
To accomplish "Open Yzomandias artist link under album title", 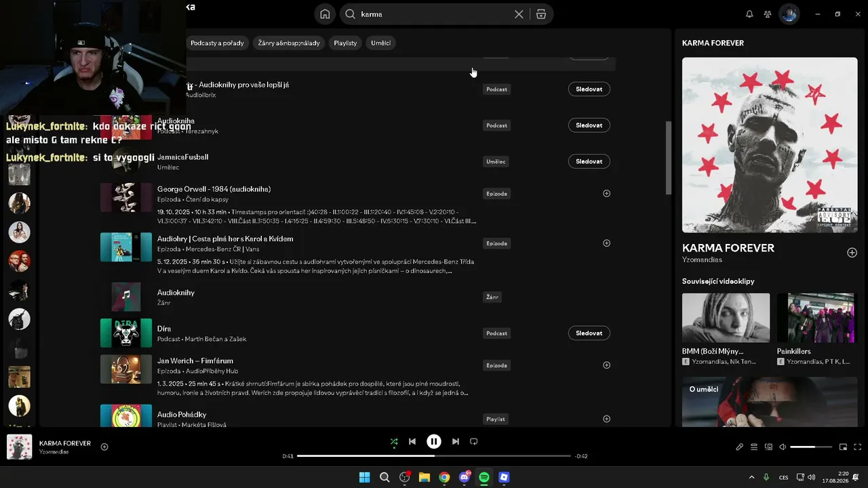I will [702, 260].
